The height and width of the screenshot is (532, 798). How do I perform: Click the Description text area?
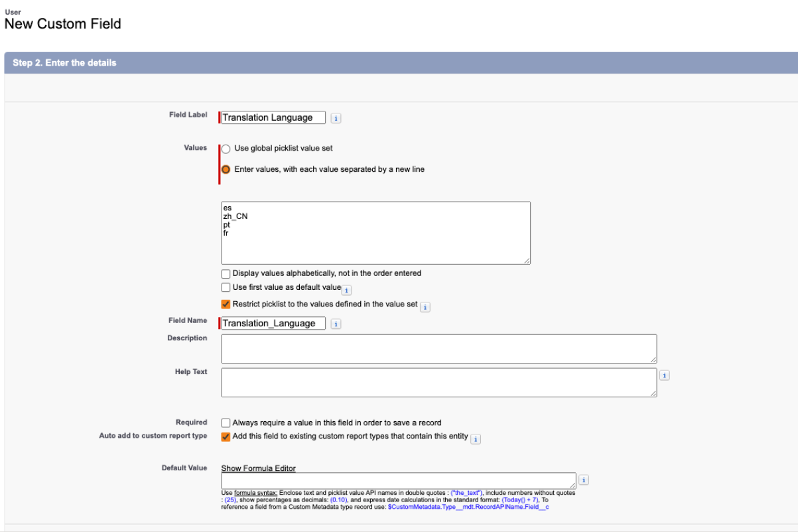(439, 349)
